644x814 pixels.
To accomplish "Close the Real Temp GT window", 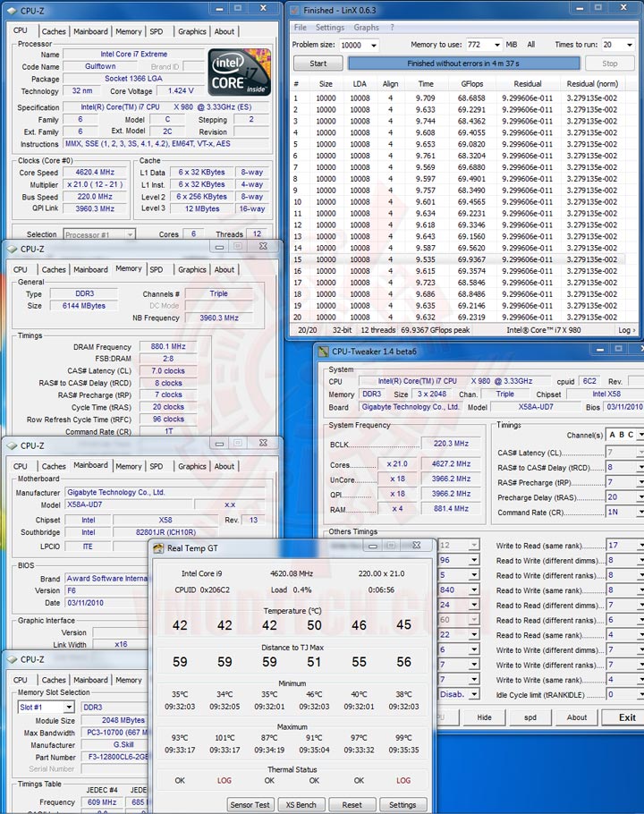I will [416, 545].
